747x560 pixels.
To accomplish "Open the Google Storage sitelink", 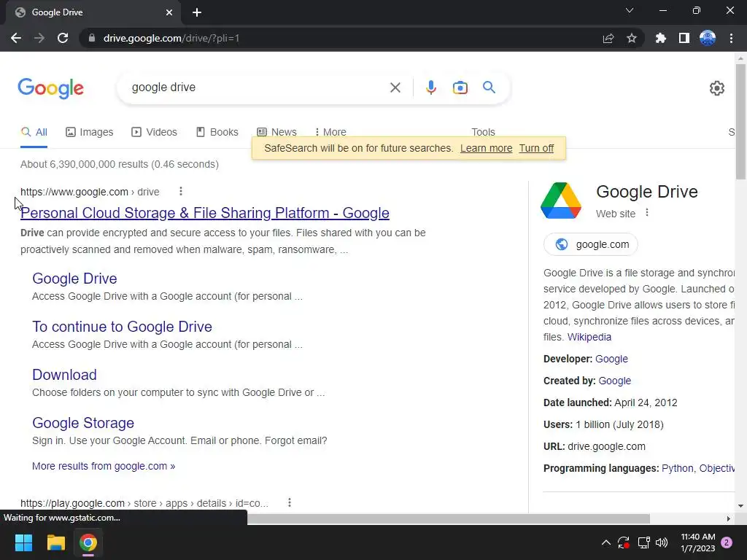I will 83,423.
